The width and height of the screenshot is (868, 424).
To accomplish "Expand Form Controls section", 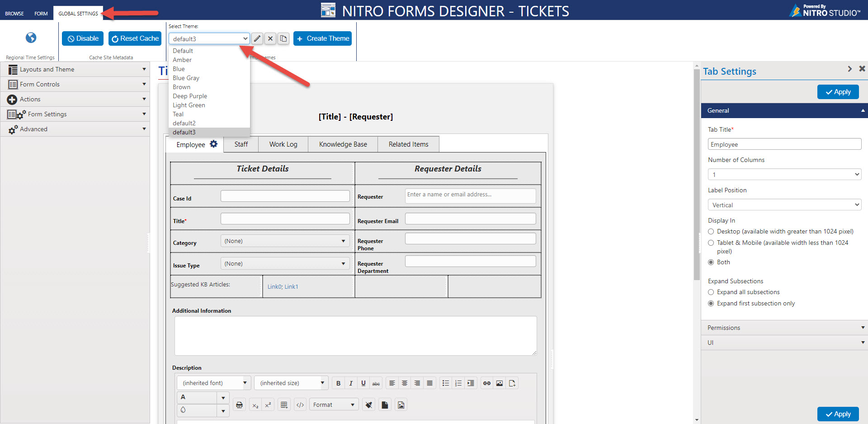I will pyautogui.click(x=75, y=84).
